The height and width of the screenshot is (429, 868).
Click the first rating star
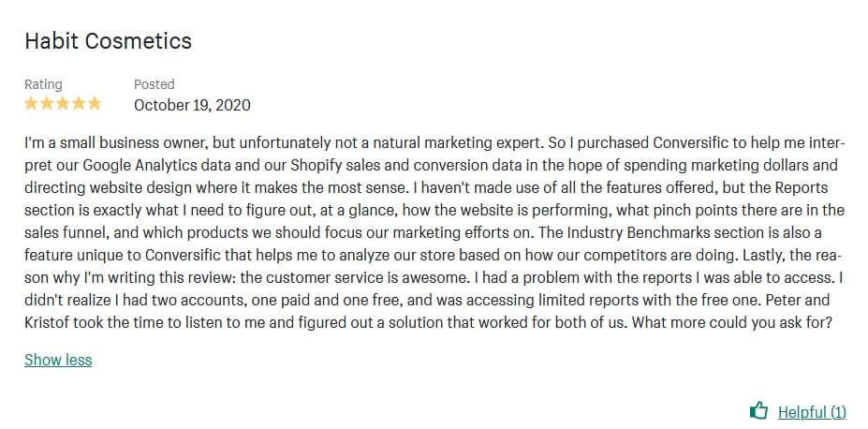pyautogui.click(x=32, y=104)
